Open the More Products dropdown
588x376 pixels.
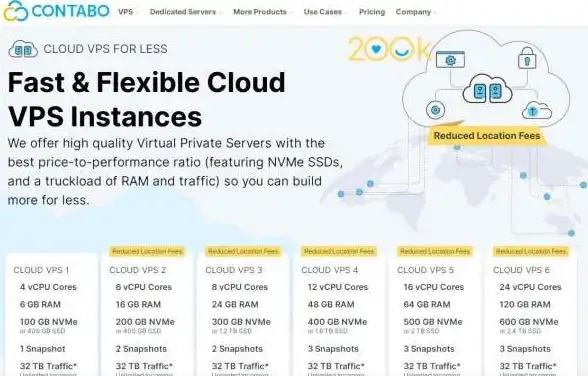click(262, 12)
